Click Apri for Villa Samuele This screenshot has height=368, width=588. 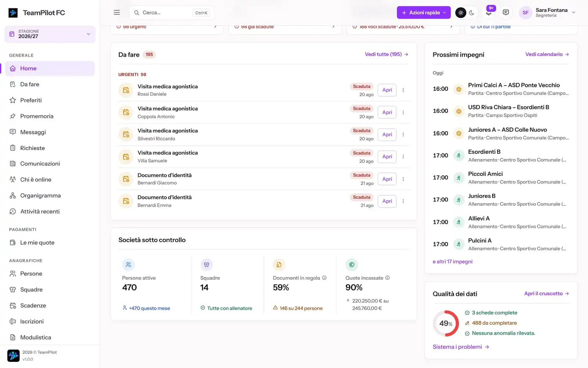[x=387, y=157]
